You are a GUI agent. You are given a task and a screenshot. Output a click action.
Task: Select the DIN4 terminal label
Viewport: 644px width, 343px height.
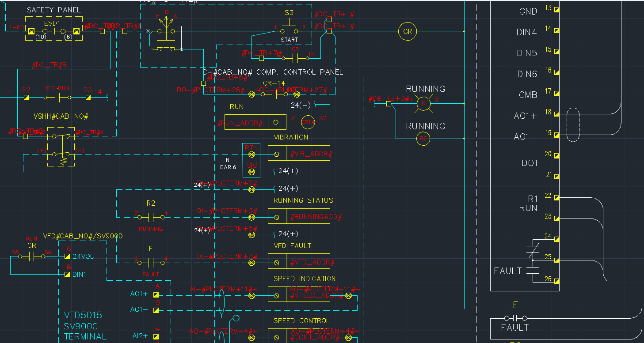pyautogui.click(x=526, y=33)
